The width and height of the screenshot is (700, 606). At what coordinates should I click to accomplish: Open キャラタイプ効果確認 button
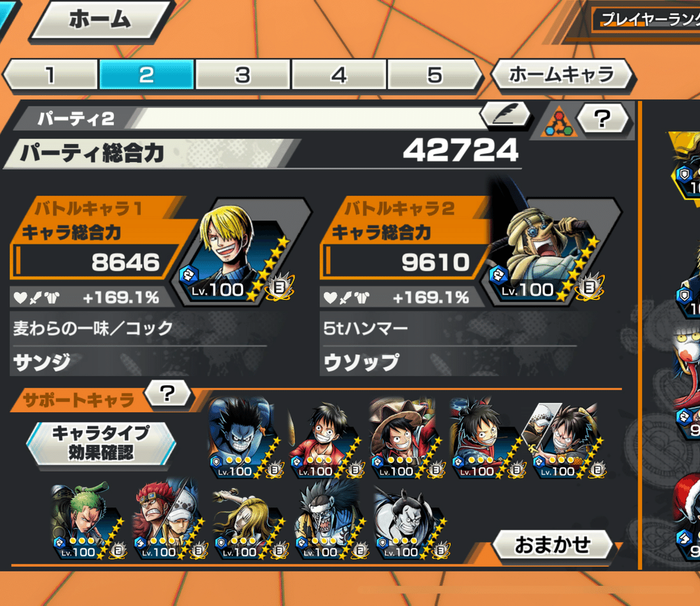100,443
